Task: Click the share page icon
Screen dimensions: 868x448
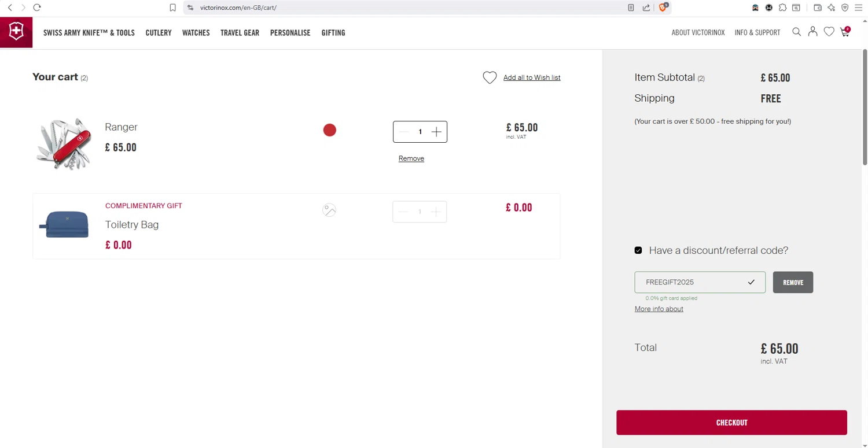Action: 646,8
